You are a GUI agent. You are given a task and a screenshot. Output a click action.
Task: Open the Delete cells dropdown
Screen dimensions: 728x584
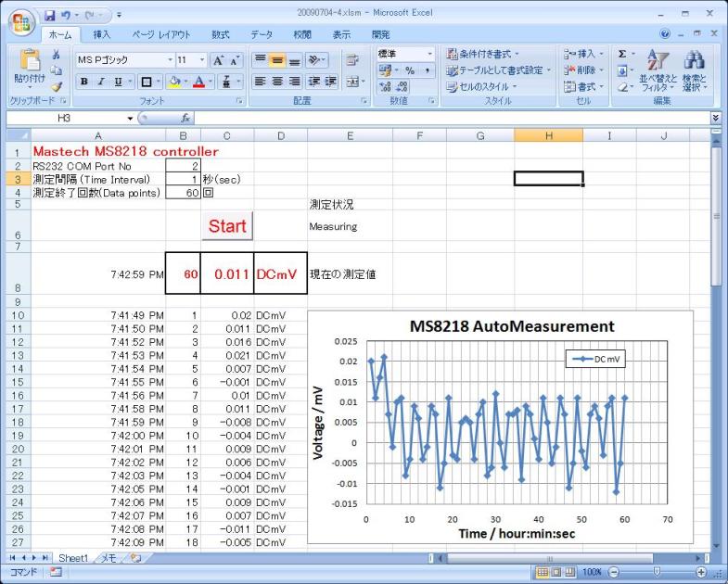click(583, 70)
